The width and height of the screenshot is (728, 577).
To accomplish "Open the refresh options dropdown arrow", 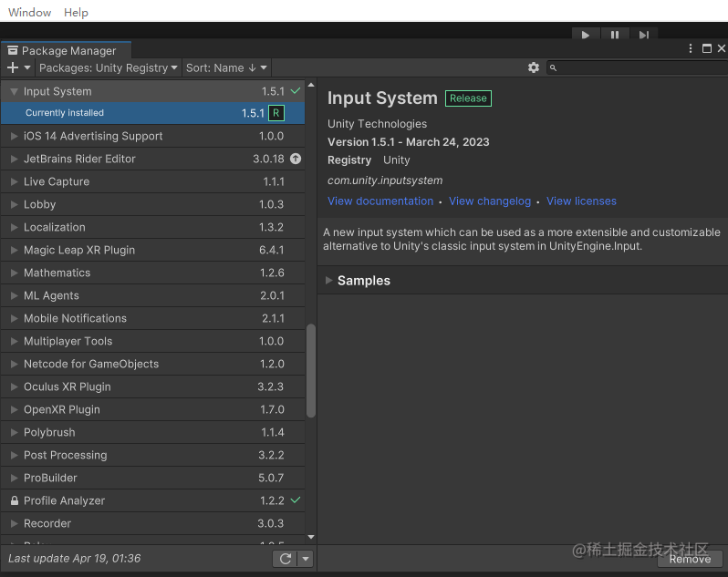I will pyautogui.click(x=306, y=559).
